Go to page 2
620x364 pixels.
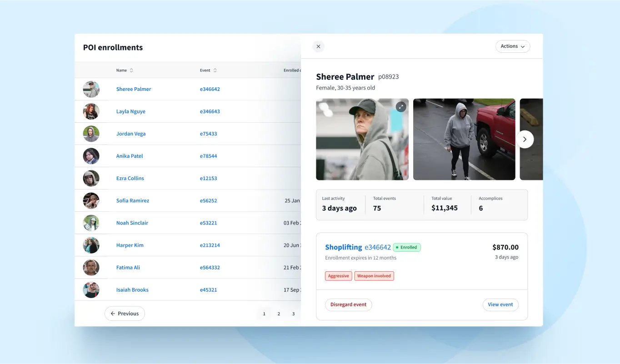[279, 314]
